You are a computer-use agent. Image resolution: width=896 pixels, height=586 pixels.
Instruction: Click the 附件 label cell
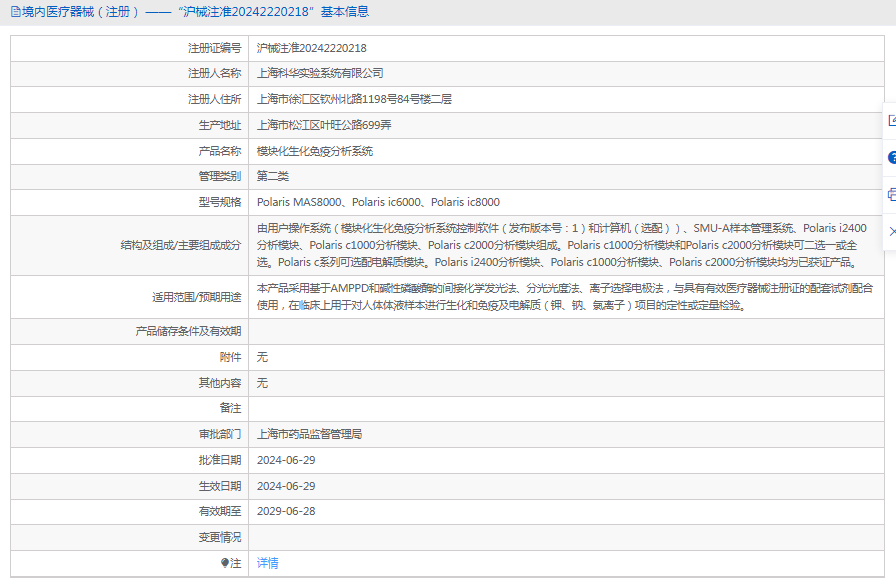tap(130, 358)
